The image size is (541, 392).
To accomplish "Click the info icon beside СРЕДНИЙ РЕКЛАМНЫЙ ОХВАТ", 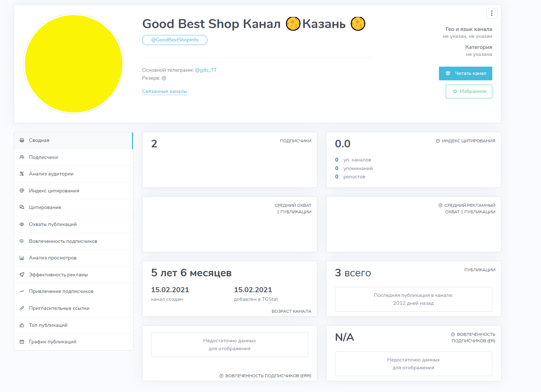I will [440, 205].
